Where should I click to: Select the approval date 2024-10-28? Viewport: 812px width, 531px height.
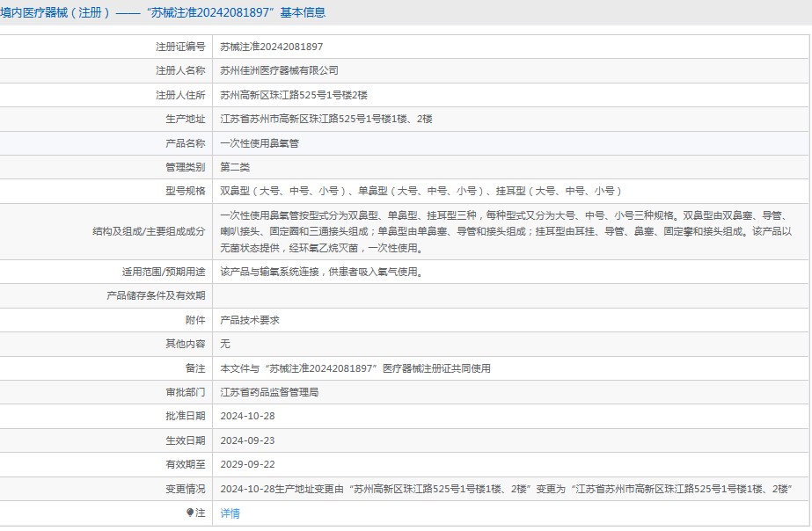click(247, 416)
